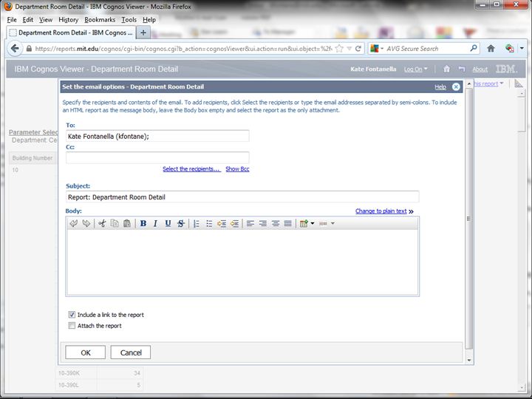Screen dimensions: 532x399
Task: Click the undo icon in editor toolbar
Action: tap(74, 223)
